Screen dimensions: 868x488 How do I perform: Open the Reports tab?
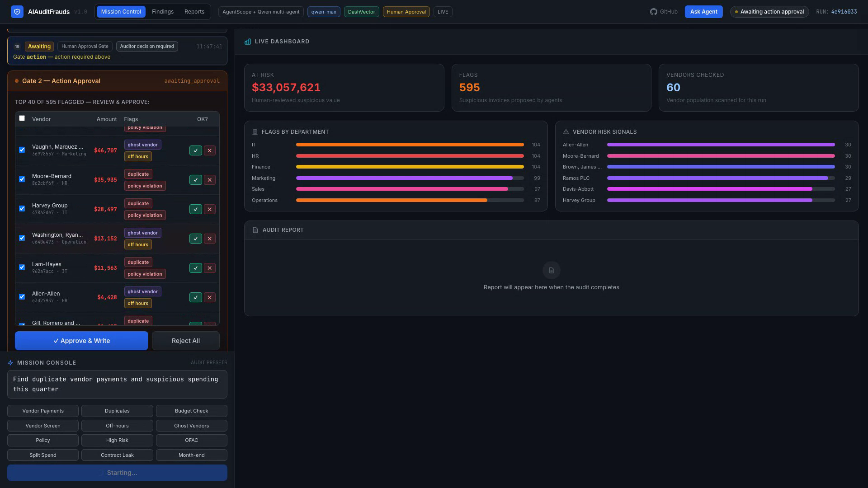[194, 12]
